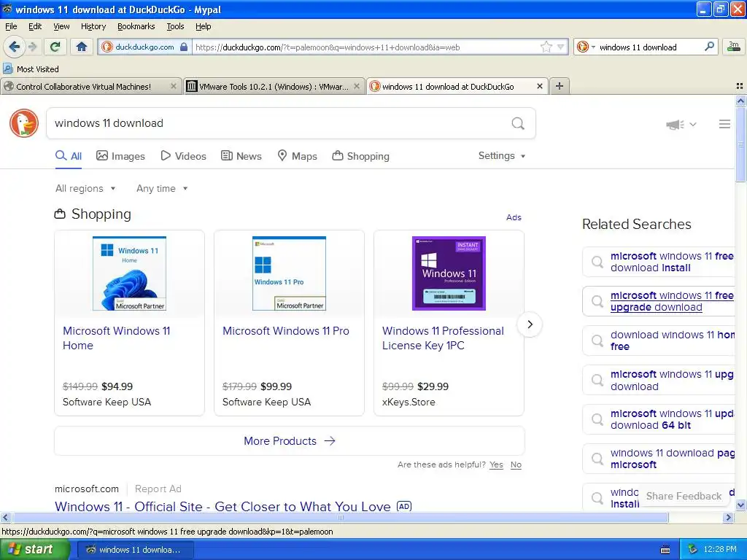
Task: Click Share Feedback button
Action: click(x=684, y=496)
